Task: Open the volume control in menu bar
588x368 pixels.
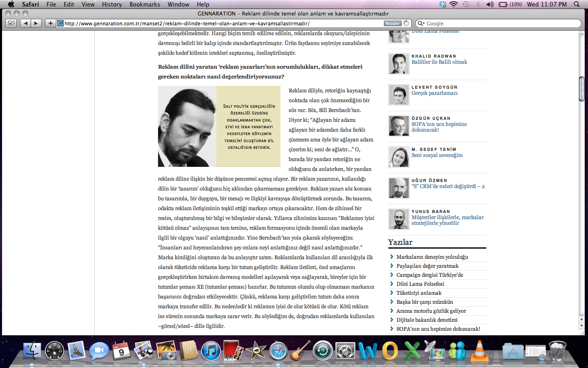Action: [x=490, y=4]
